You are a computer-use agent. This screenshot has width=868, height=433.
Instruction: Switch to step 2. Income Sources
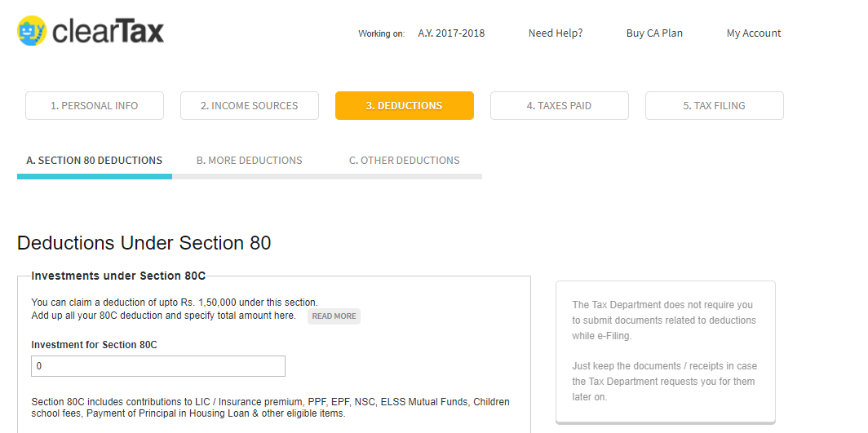(x=250, y=106)
